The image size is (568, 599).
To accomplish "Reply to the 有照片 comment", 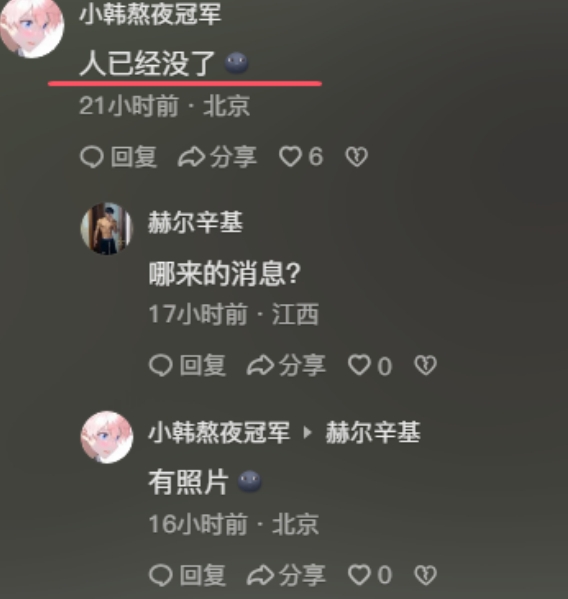I will coord(160,575).
